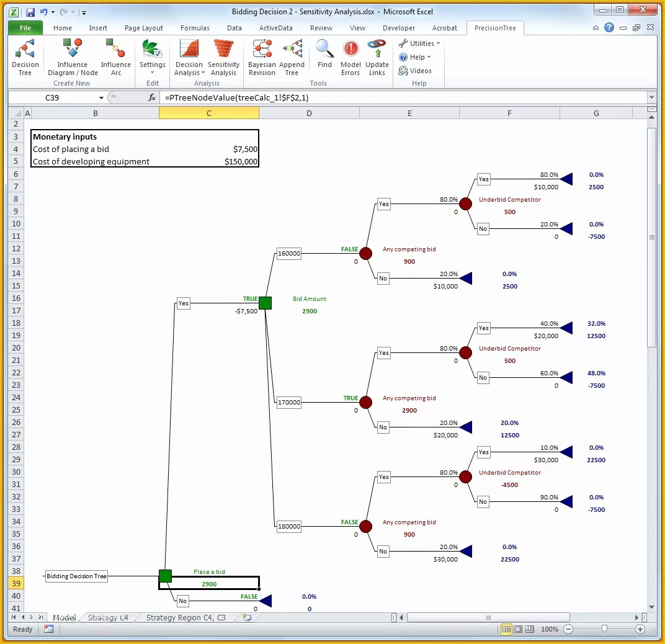
Task: Click the formula bar input
Action: click(403, 97)
